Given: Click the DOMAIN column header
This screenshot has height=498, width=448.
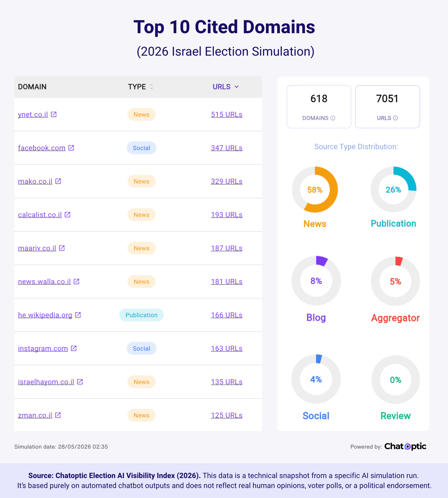Looking at the screenshot, I should point(32,87).
